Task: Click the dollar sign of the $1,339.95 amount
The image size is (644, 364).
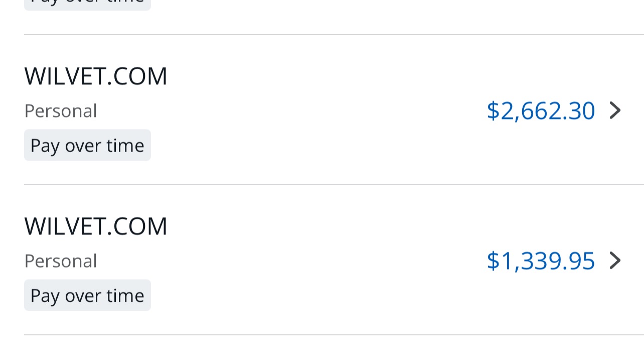Action: [x=493, y=261]
